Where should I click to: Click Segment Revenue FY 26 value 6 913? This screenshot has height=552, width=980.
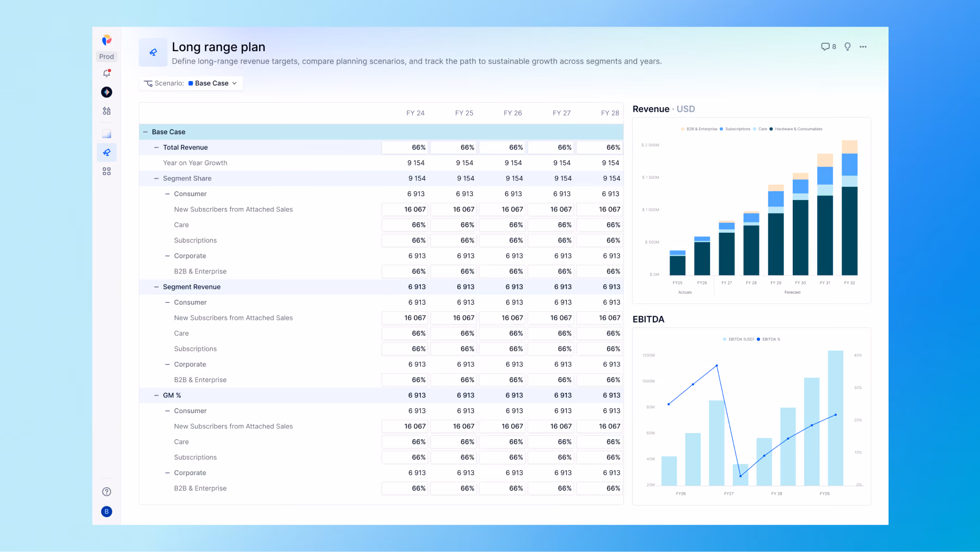[x=514, y=287]
